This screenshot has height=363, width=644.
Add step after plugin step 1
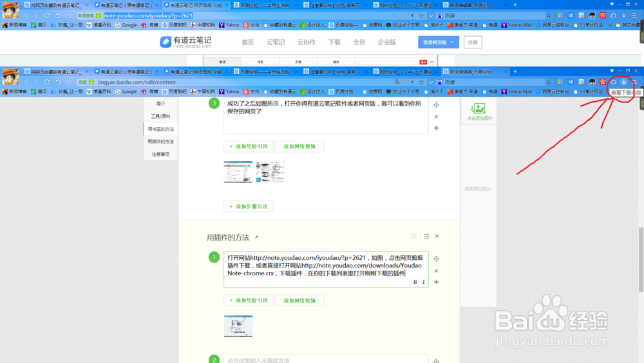click(x=436, y=282)
